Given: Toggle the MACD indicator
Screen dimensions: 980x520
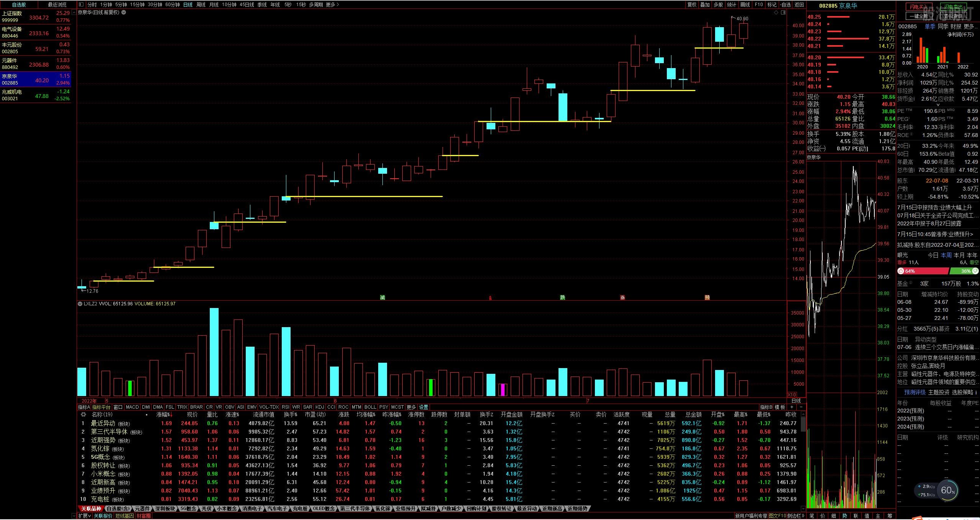Looking at the screenshot, I should point(132,407).
